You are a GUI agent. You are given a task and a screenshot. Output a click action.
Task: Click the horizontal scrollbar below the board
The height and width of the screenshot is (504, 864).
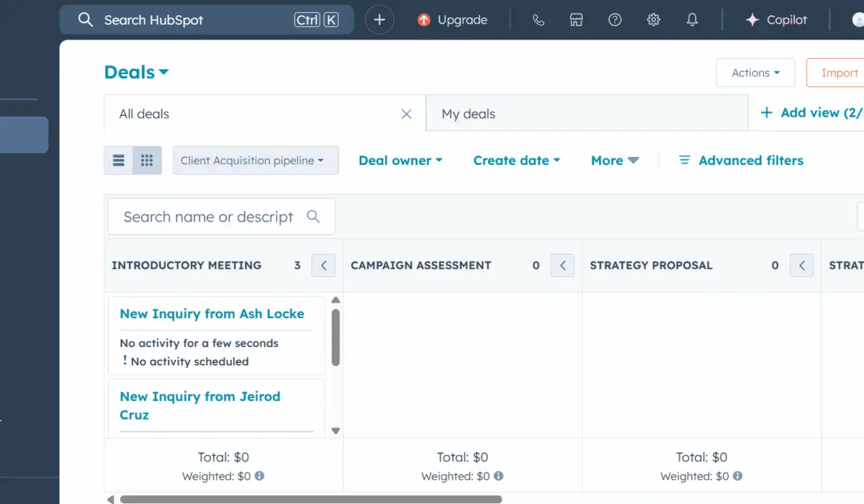tap(310, 499)
